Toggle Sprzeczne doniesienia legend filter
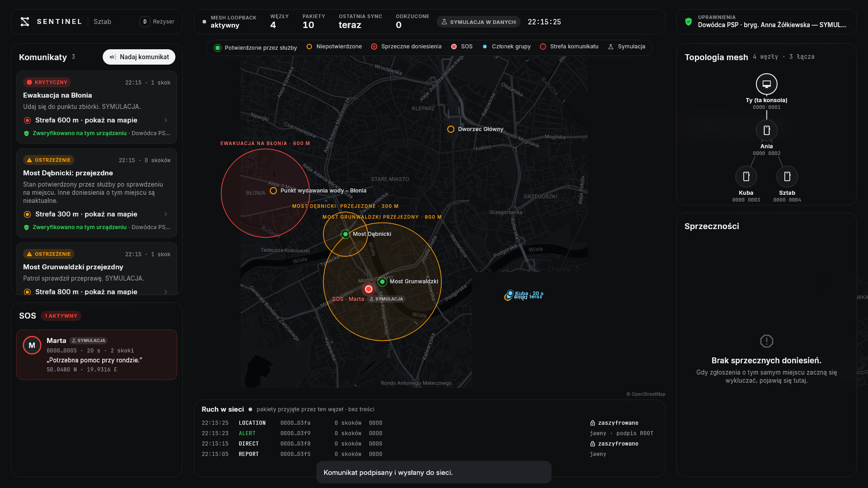Viewport: 868px width, 488px height. click(x=406, y=47)
